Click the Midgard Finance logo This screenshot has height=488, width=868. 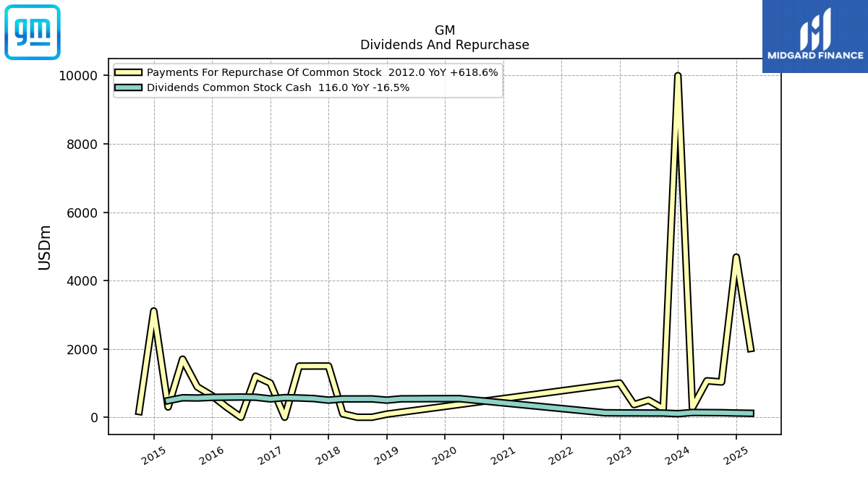[815, 36]
